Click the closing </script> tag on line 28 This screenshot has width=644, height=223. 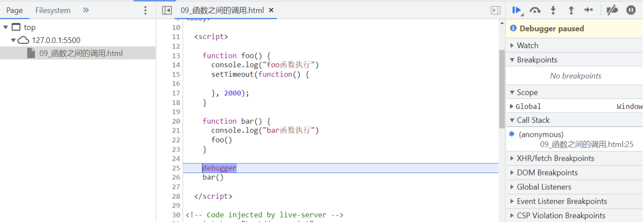click(213, 197)
